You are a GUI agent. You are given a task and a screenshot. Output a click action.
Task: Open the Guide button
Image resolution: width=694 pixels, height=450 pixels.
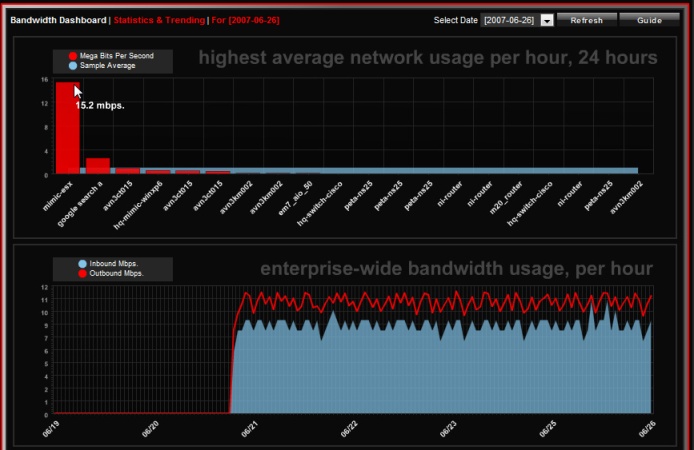[x=649, y=20]
